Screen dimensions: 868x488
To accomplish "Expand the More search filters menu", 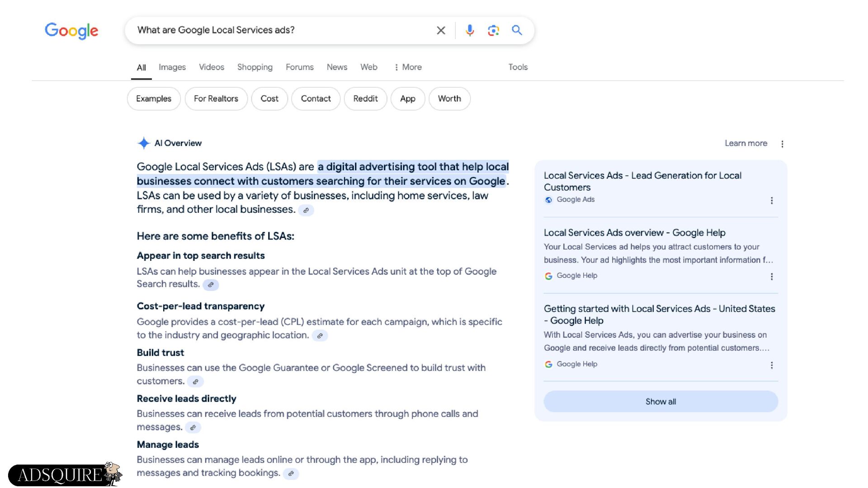I will click(408, 67).
